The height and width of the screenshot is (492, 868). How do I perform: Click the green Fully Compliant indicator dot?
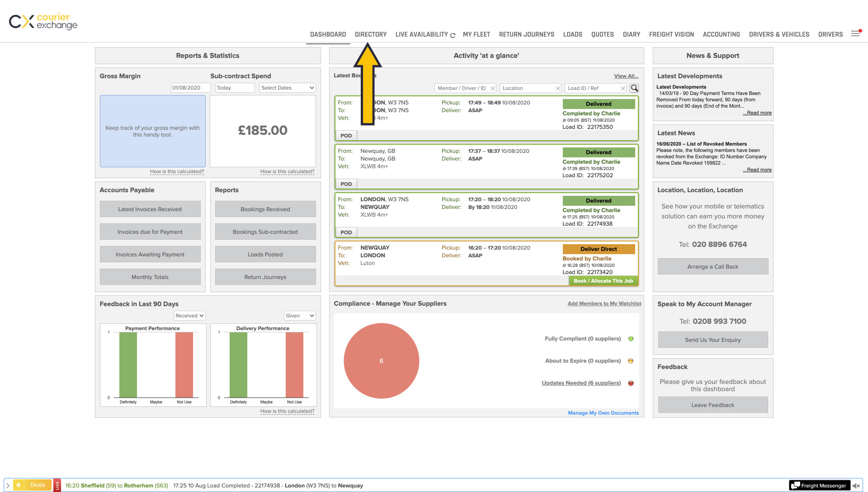point(631,339)
